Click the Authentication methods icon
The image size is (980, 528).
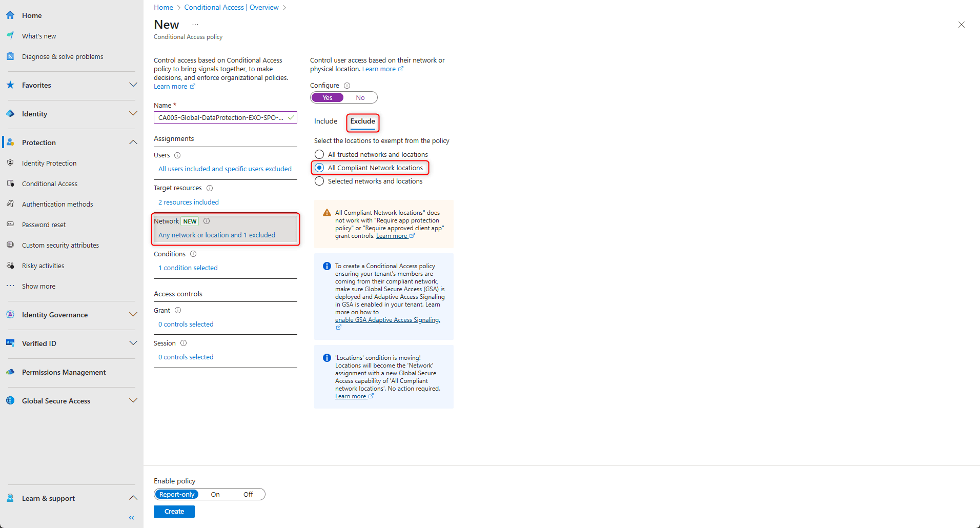pos(10,204)
